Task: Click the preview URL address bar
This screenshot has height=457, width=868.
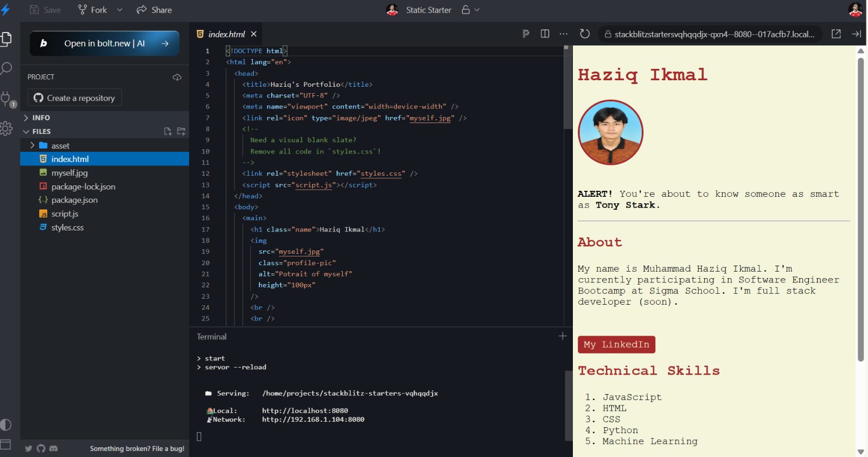Action: [710, 34]
